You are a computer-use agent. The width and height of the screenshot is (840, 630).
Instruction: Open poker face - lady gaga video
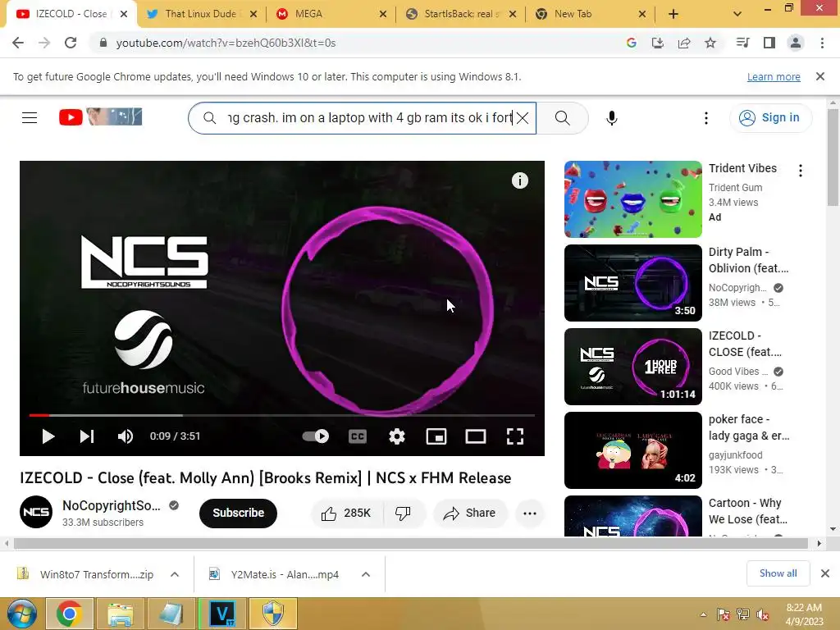(x=632, y=450)
